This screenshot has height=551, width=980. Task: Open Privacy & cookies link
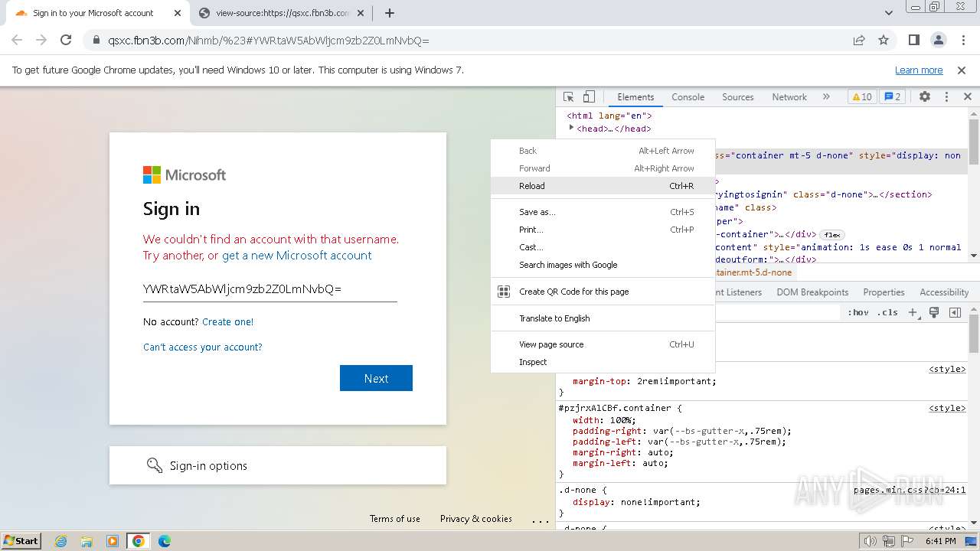[x=476, y=519]
